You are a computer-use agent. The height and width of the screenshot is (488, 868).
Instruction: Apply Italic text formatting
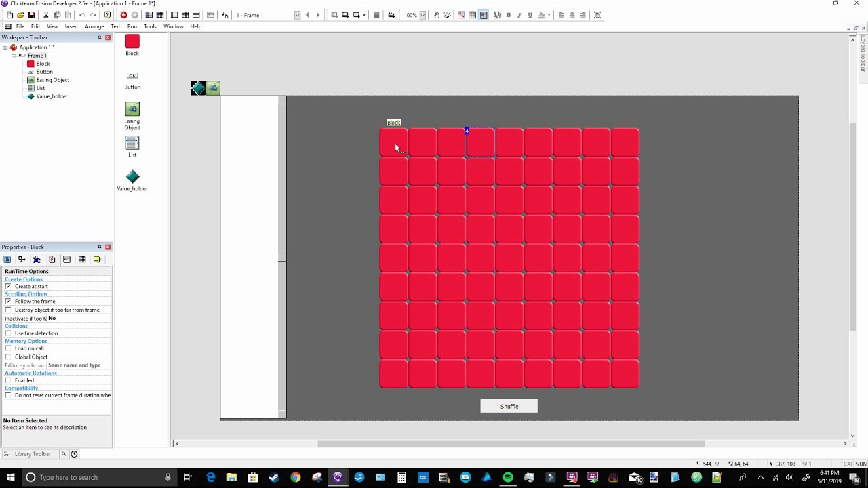519,15
